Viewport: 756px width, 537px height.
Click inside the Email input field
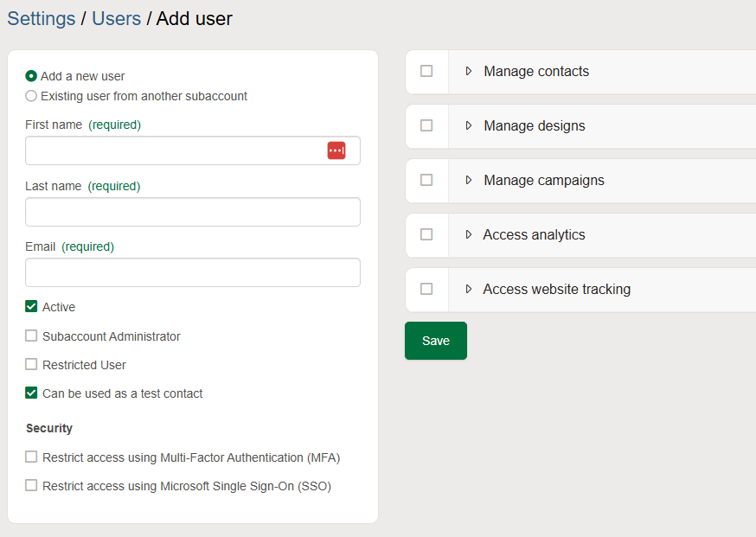pyautogui.click(x=192, y=272)
